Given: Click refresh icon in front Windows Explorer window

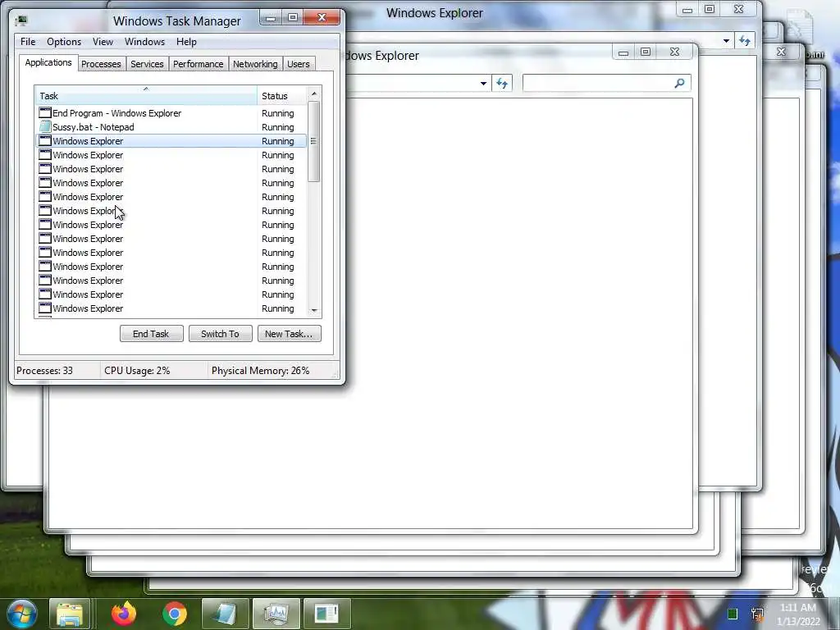Looking at the screenshot, I should click(502, 83).
